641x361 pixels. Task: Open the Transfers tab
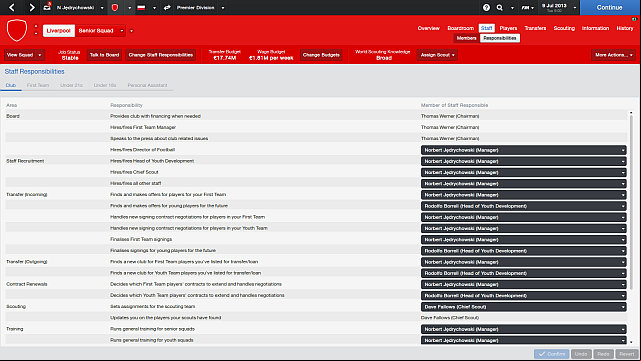tap(535, 28)
